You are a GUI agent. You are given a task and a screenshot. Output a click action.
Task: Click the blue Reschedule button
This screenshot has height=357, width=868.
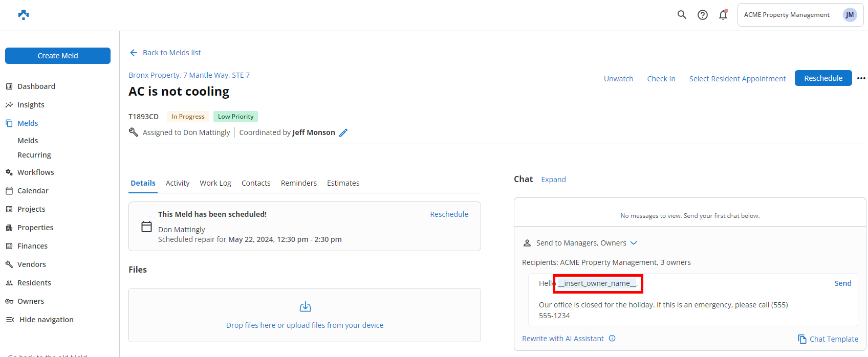[x=823, y=78]
